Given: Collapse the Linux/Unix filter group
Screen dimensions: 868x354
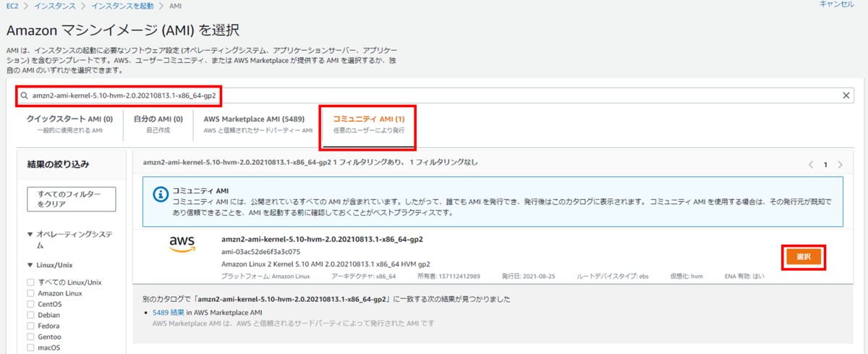Looking at the screenshot, I should (30, 265).
